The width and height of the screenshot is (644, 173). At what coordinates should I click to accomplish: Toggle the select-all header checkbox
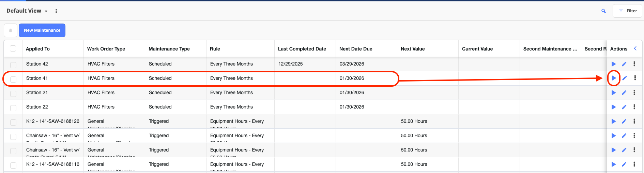pyautogui.click(x=13, y=48)
